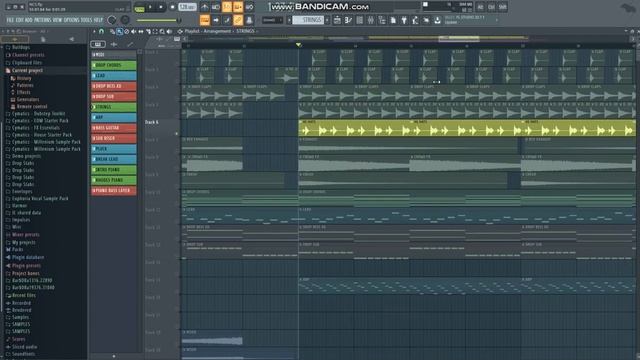Viewport: 640px width, 360px height.
Task: Select LEAD pattern in picker
Action: click(x=114, y=76)
